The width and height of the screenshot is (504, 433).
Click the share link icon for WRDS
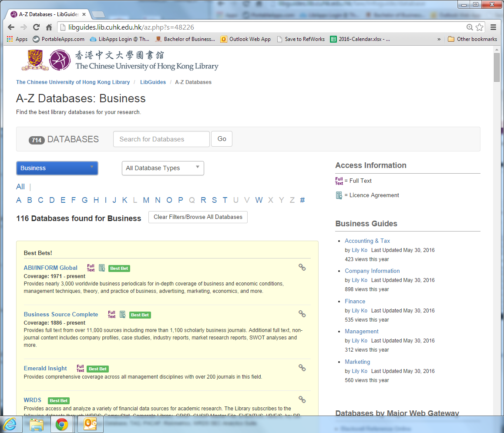tap(302, 399)
